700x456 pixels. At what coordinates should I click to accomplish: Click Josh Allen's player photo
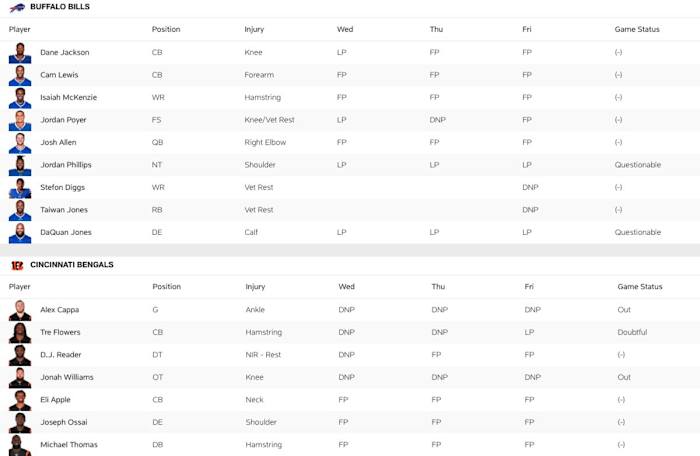[x=20, y=143]
